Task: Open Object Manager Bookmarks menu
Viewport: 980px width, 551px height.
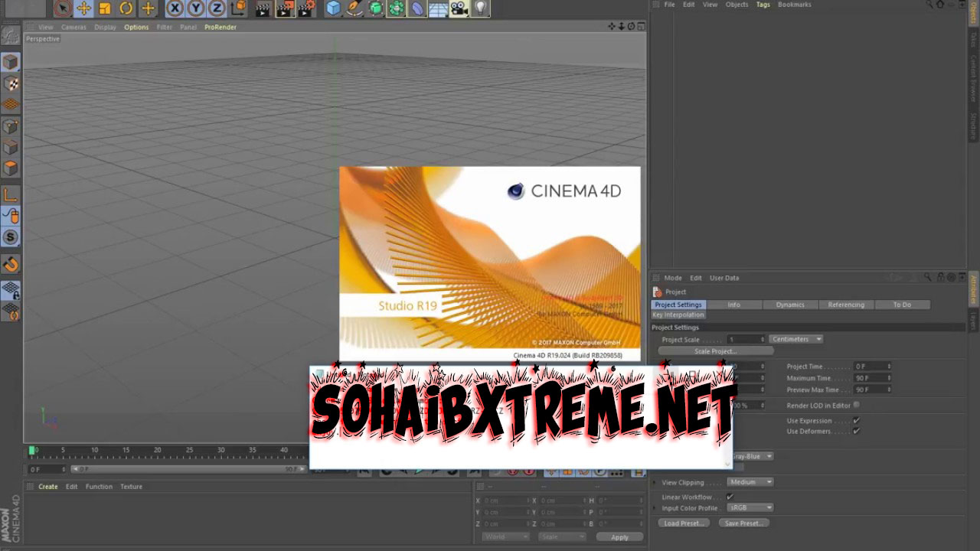Action: (x=795, y=5)
